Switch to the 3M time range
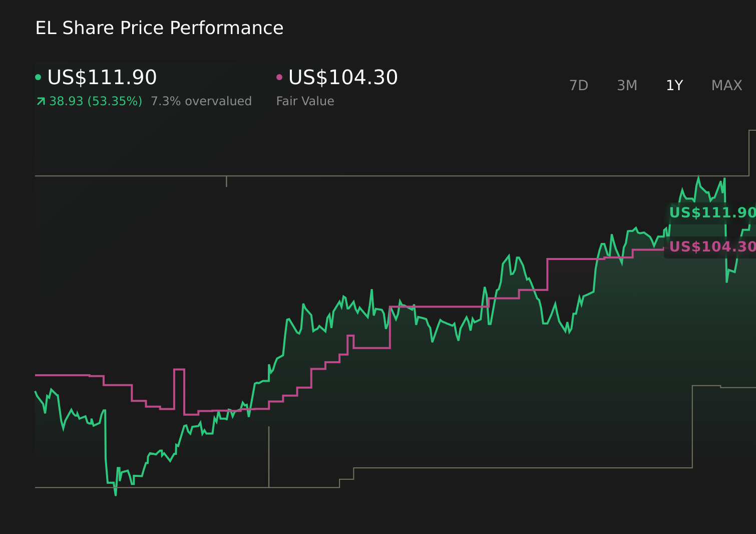 pos(627,85)
